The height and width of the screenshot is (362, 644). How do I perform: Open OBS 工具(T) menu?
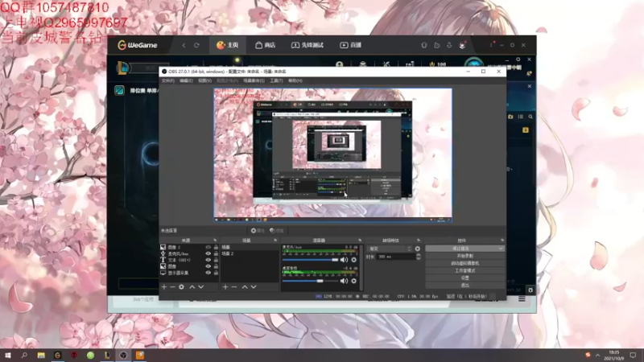pyautogui.click(x=276, y=81)
